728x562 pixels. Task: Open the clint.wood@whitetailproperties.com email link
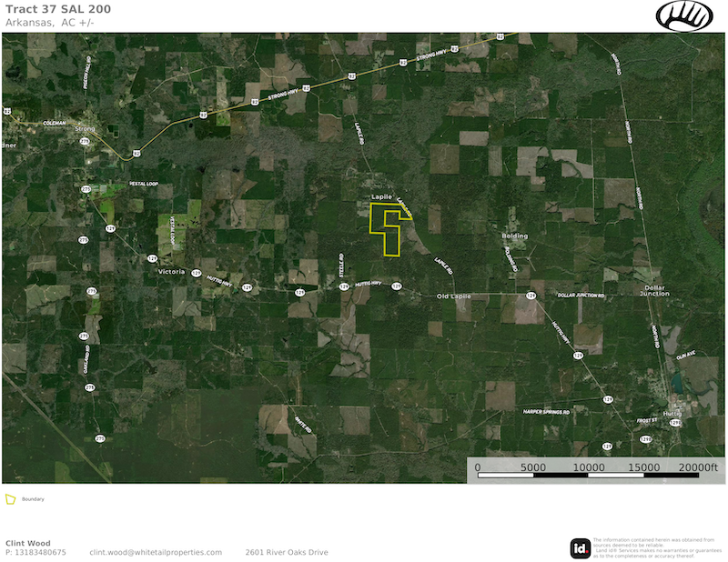[x=156, y=552]
